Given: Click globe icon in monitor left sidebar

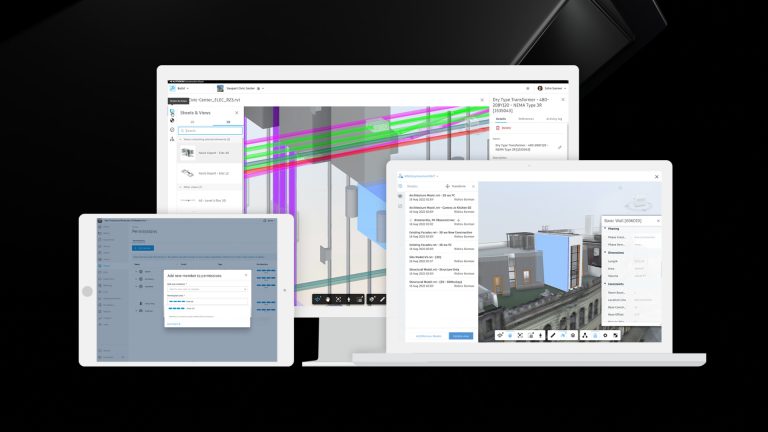Looking at the screenshot, I should point(172,120).
